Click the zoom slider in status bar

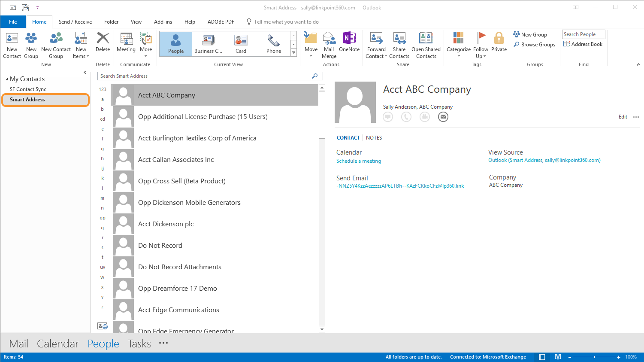click(x=594, y=357)
